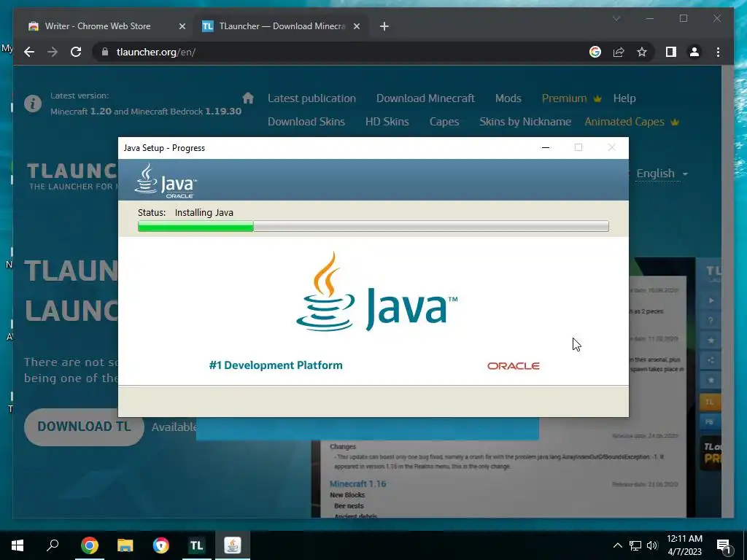Screen dimensions: 747x560
Task: Open site info padlock icon
Action: coord(105,52)
